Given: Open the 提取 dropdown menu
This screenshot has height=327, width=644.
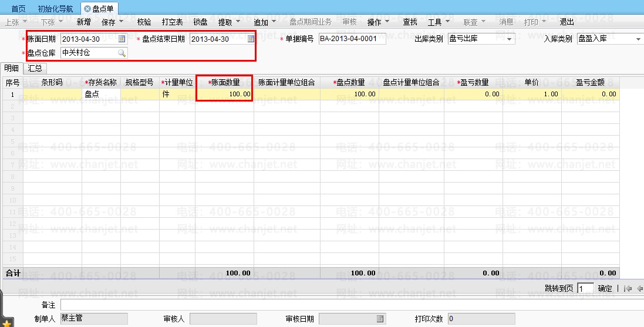Looking at the screenshot, I should pyautogui.click(x=238, y=22).
